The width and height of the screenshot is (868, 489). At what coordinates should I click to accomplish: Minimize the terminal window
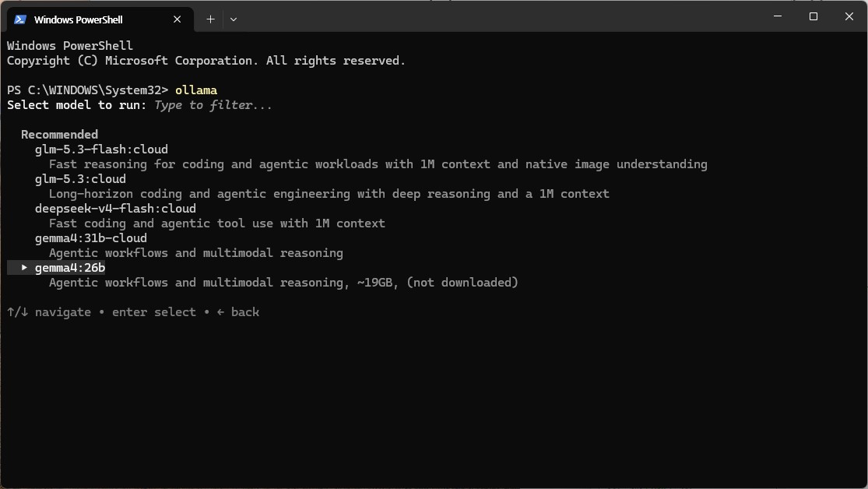point(778,16)
